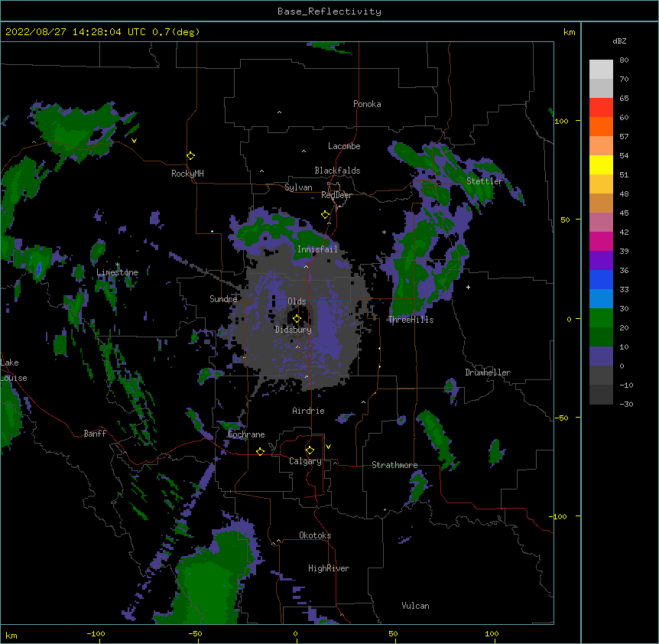
Task: Pick the bright yellow 51-54 dBZ swatch
Action: [601, 164]
